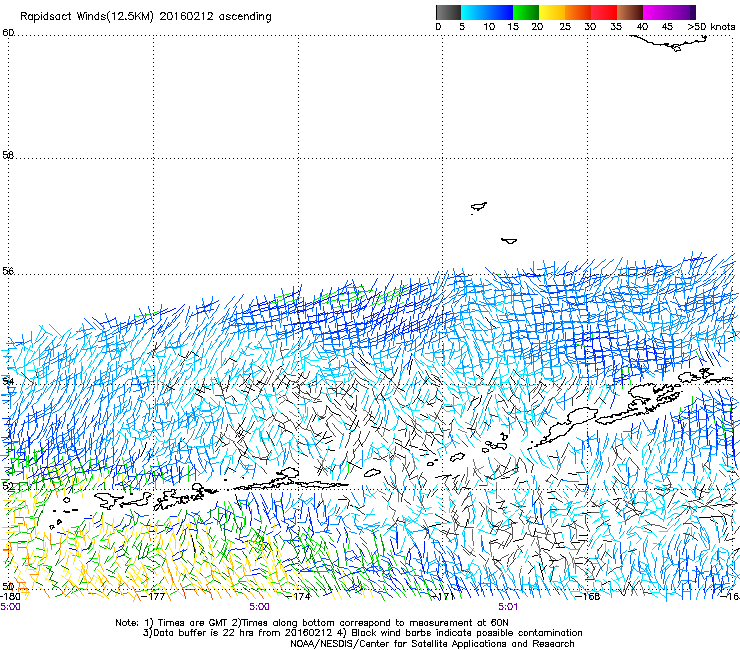Click the longitude label '-168'

pos(588,596)
